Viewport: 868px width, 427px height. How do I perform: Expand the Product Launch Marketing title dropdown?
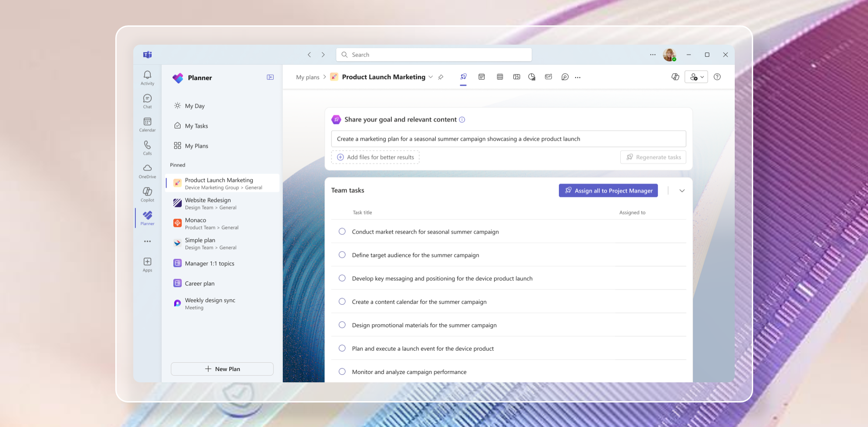point(430,77)
